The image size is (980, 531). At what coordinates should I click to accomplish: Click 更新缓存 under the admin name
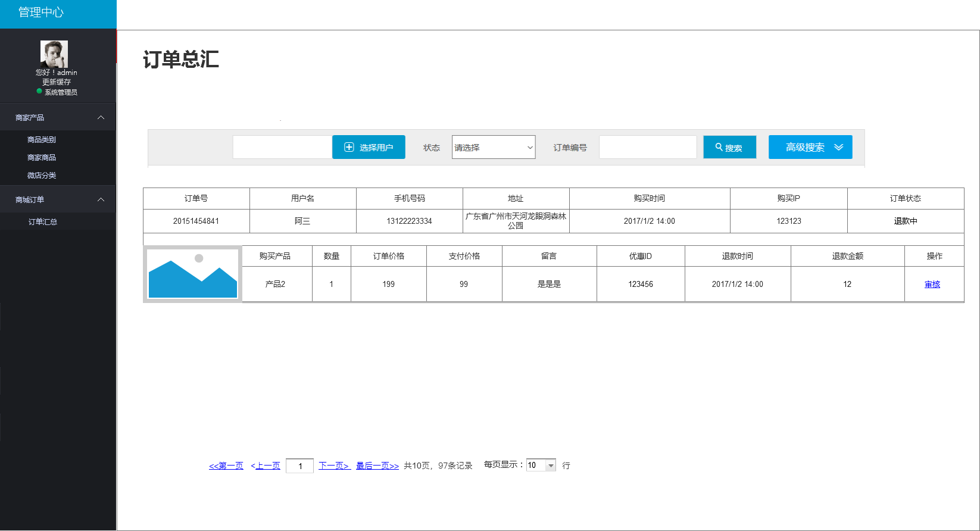point(57,82)
